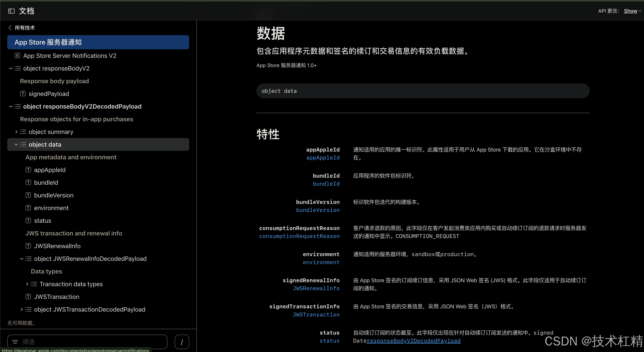This screenshot has height=352, width=644.
Task: Click the App Store Server Notifications V2 icon
Action: pos(17,55)
